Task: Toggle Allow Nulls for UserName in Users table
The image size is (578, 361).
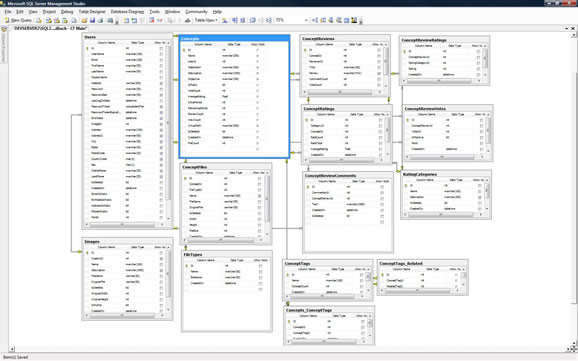Action: tap(161, 54)
